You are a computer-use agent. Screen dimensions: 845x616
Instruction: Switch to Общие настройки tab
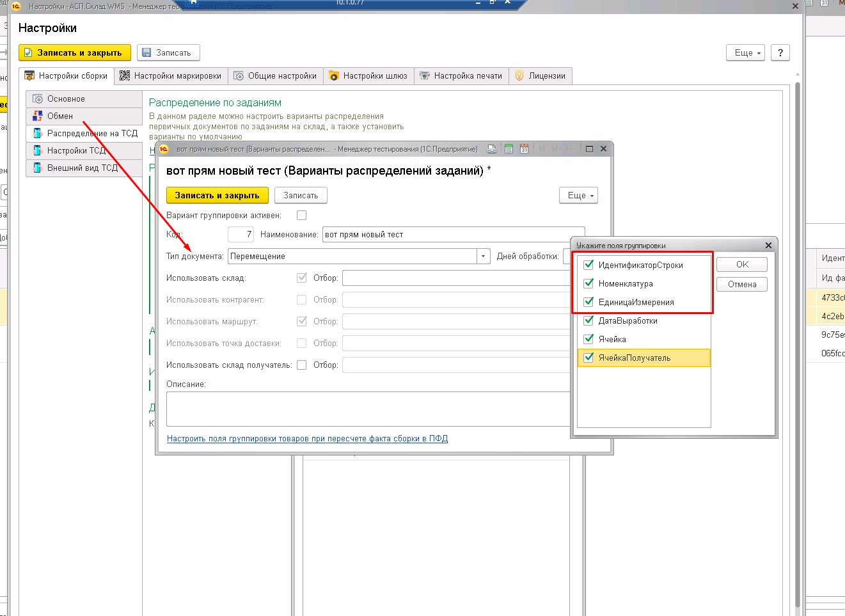[275, 75]
